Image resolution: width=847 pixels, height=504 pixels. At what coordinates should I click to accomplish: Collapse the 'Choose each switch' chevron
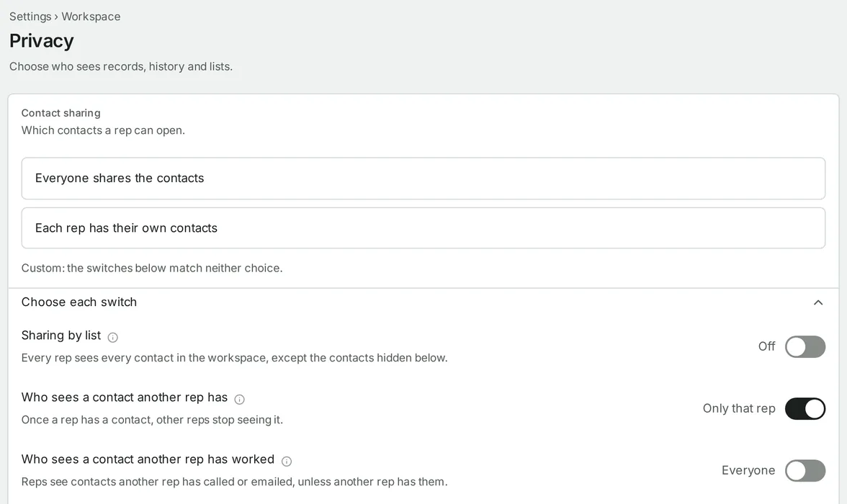click(x=818, y=302)
